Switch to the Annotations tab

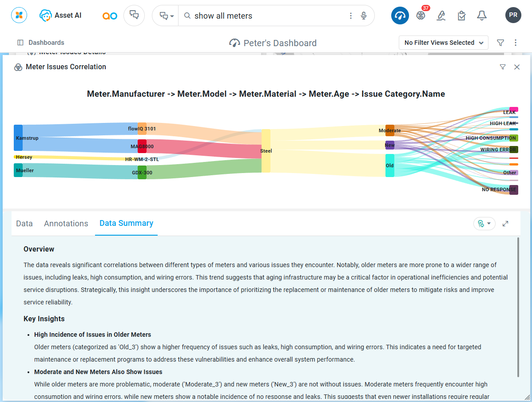pos(66,224)
